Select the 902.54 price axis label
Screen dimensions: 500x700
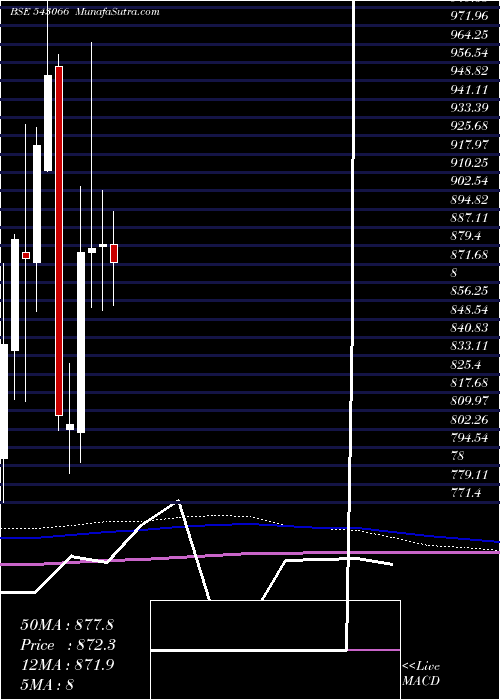[469, 181]
